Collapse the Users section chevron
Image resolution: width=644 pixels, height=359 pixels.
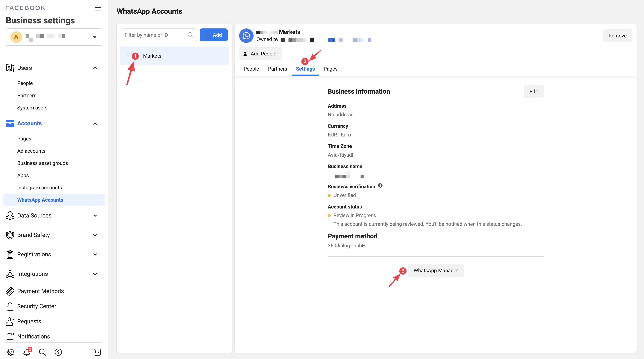click(x=95, y=68)
